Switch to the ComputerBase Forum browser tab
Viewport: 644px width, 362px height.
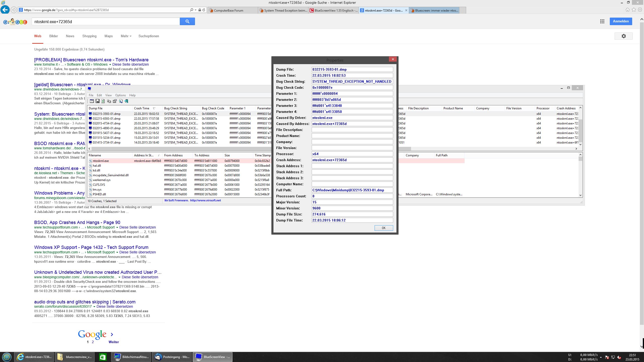coord(228,10)
